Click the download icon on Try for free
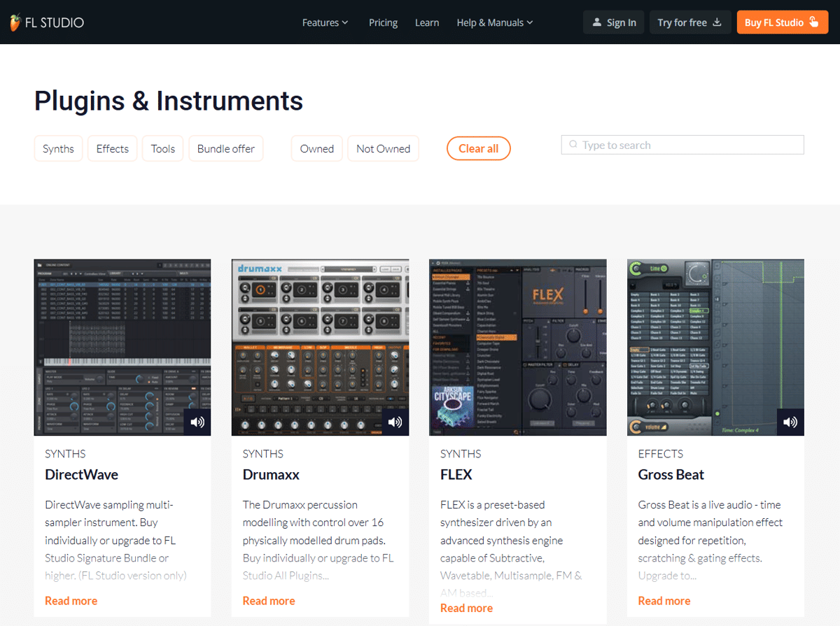 click(x=717, y=22)
